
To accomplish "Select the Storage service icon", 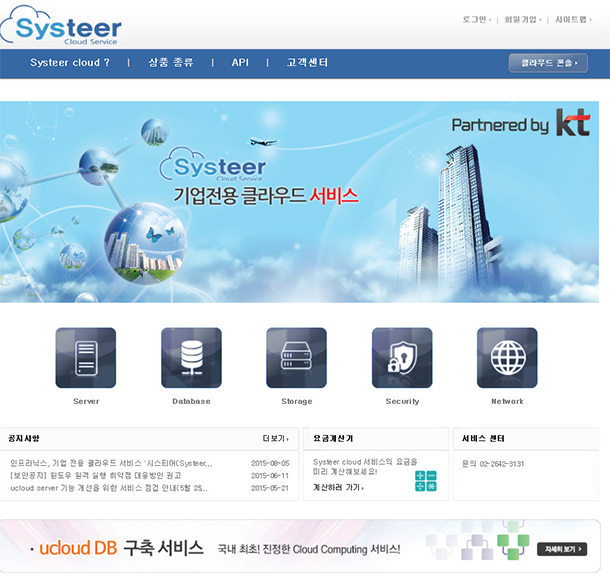I will point(296,358).
